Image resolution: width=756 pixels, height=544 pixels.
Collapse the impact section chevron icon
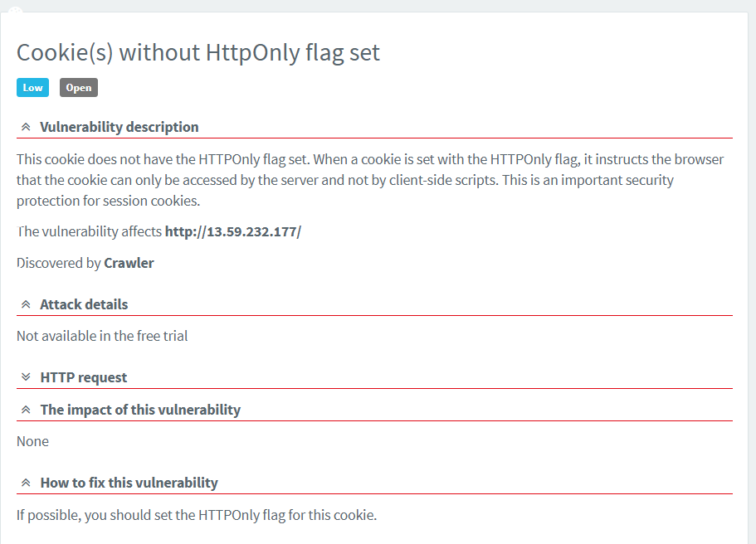tap(26, 410)
